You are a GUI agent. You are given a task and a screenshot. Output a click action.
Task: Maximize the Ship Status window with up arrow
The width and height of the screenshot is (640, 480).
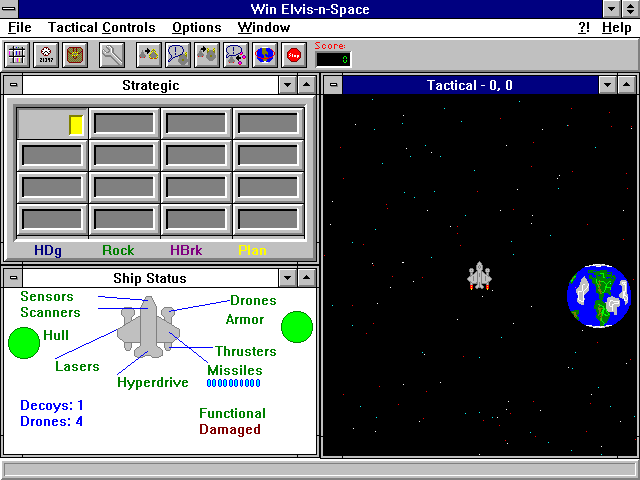tap(307, 278)
